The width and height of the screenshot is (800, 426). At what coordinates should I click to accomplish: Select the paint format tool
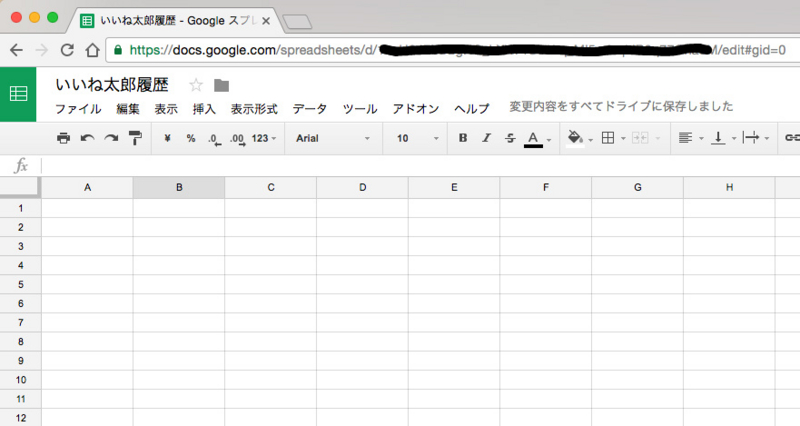click(x=135, y=138)
